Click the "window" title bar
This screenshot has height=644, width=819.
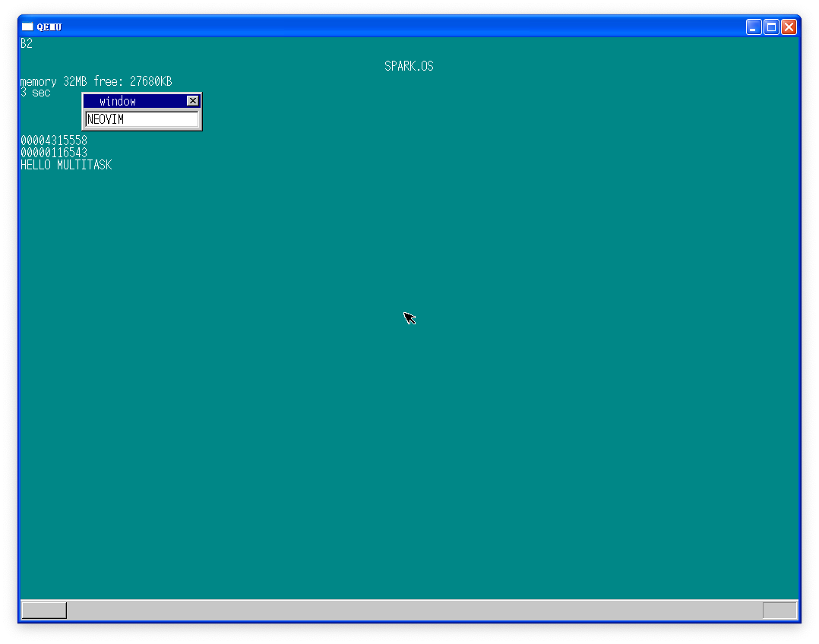pos(141,101)
